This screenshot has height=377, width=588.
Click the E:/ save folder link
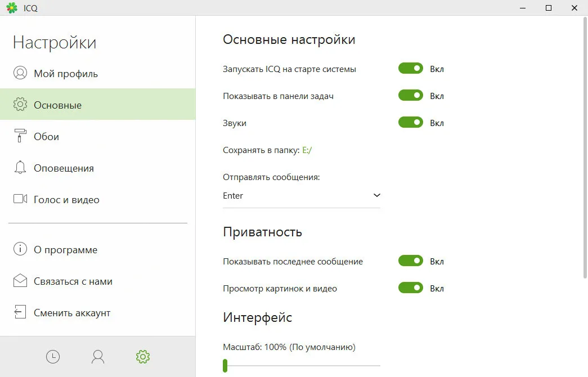point(307,150)
